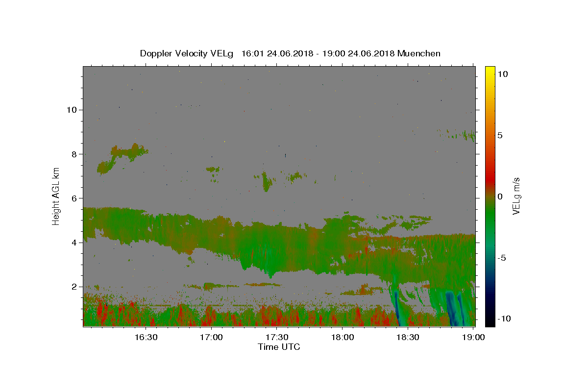The width and height of the screenshot is (588, 392).
Task: Click the colorbar tick label -10
Action: 504,318
